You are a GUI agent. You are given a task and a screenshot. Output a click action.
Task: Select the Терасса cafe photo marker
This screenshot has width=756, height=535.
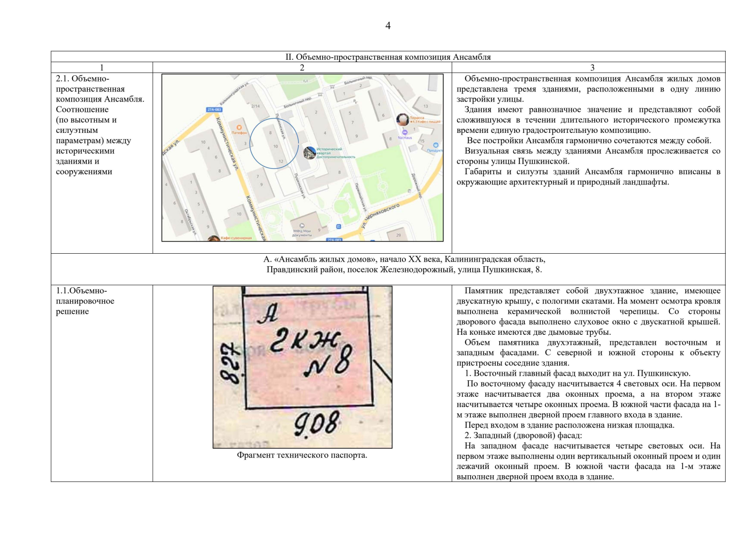point(403,119)
